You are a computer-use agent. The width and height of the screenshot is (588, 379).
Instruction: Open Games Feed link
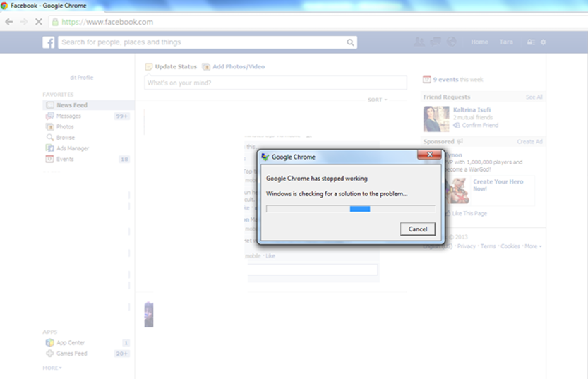coord(71,354)
